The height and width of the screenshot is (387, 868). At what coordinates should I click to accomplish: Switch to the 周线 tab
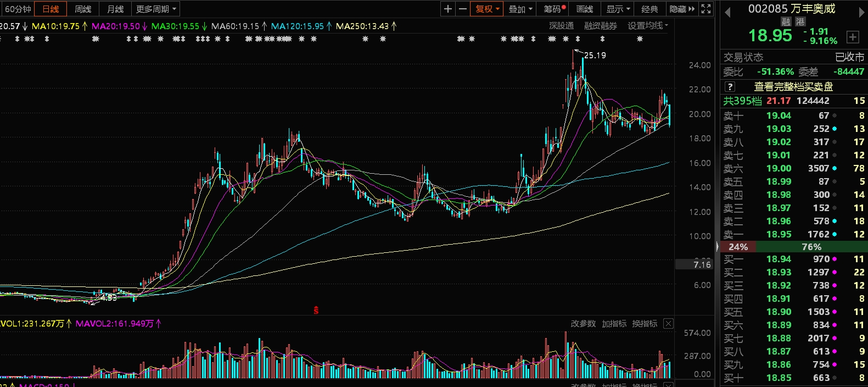pos(83,9)
